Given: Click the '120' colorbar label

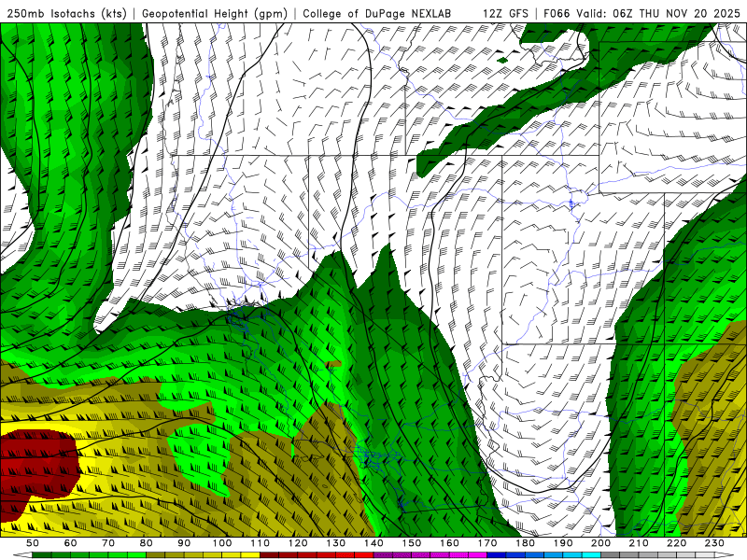Looking at the screenshot, I should pyautogui.click(x=298, y=543).
